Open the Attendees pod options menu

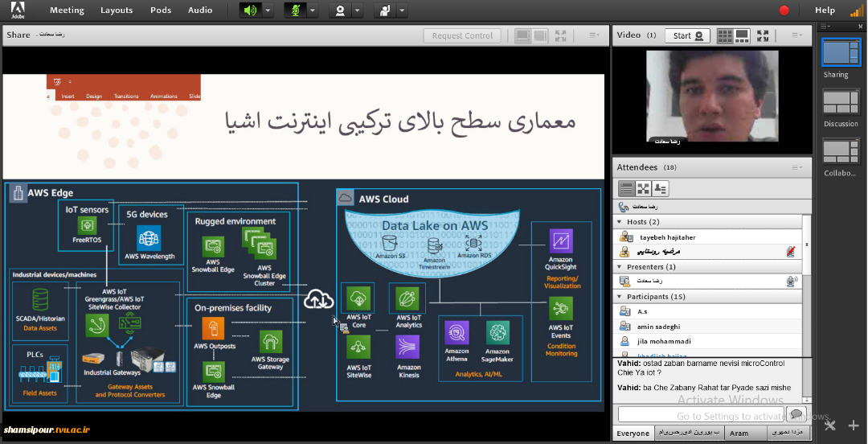pyautogui.click(x=796, y=167)
